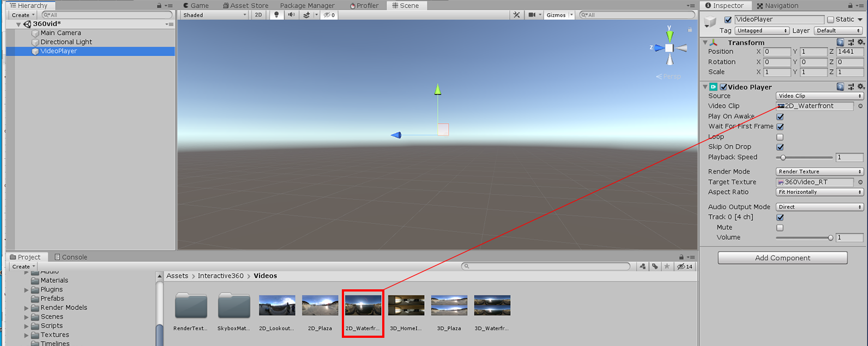Adjust the Playback Speed slider handle

click(783, 157)
